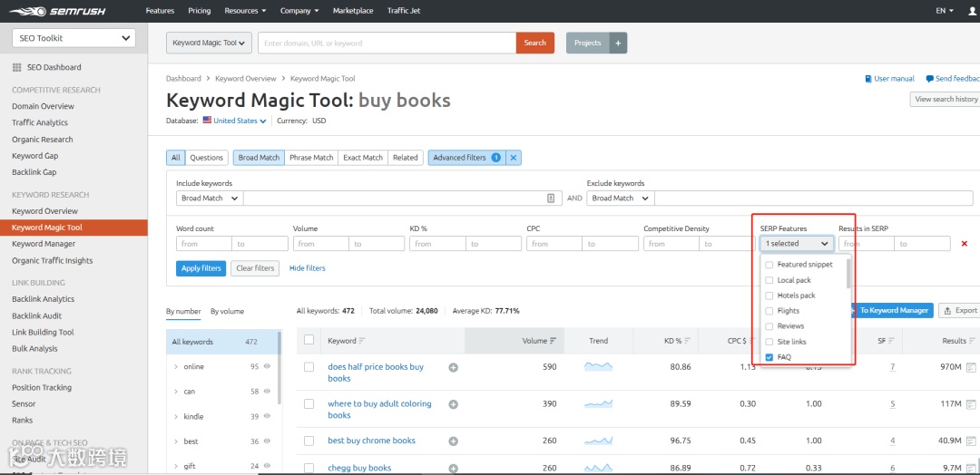The width and height of the screenshot is (980, 475).
Task: Close the Advanced filters tag
Action: [513, 158]
